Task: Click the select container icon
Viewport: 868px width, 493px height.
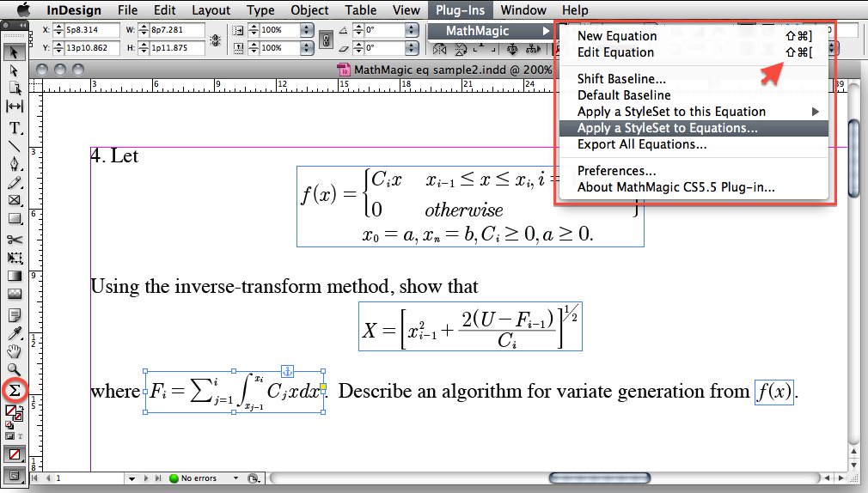Action: pos(512,50)
